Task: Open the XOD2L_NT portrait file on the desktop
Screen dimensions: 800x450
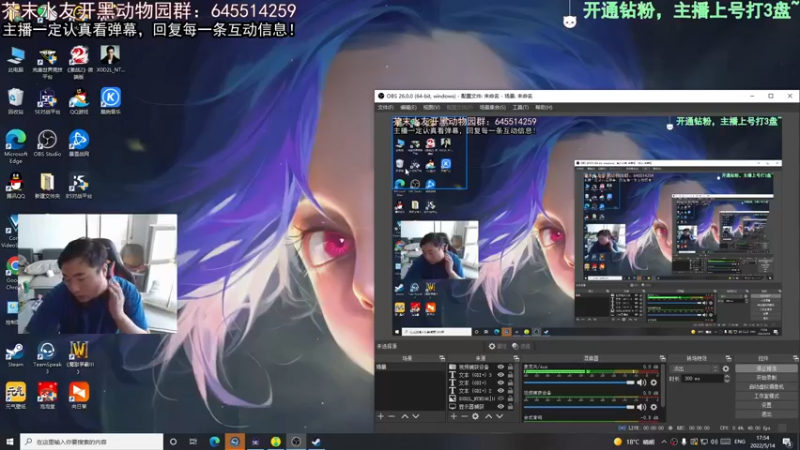Action: (110, 59)
